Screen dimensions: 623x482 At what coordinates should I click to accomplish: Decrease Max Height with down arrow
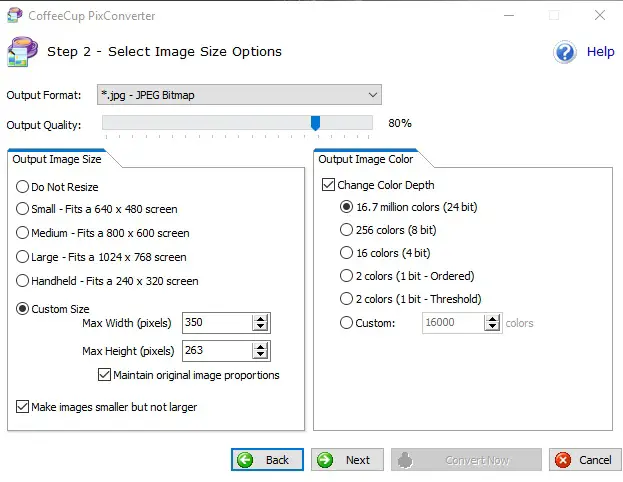pyautogui.click(x=261, y=355)
